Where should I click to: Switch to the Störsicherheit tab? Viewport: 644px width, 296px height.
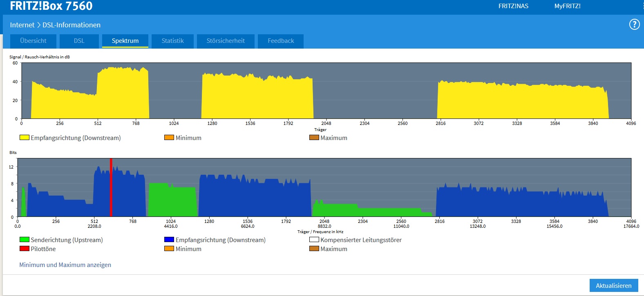226,41
